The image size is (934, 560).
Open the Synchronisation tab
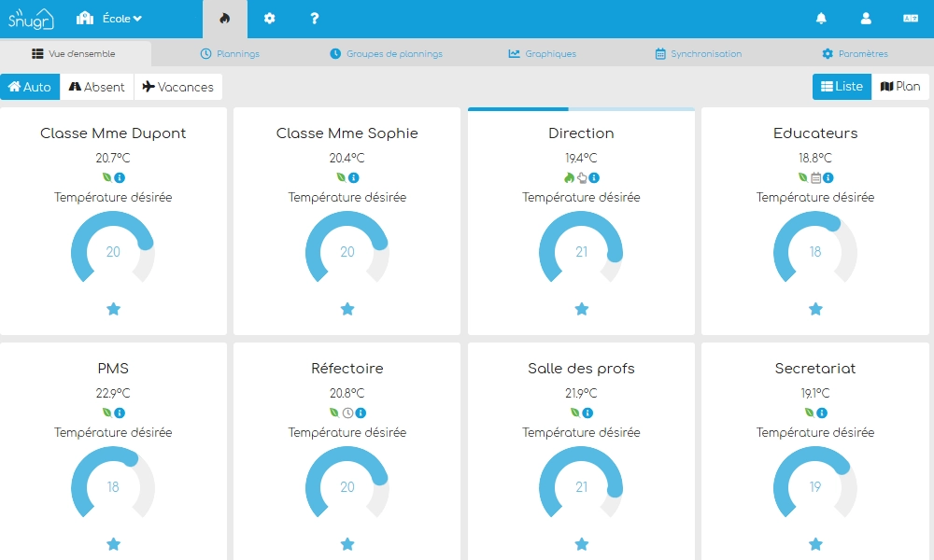click(x=698, y=53)
